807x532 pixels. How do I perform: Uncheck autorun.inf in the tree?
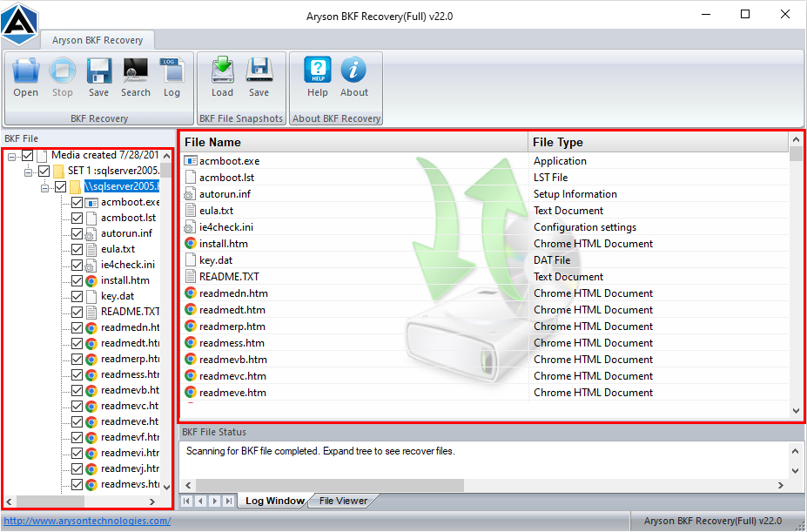(x=77, y=233)
